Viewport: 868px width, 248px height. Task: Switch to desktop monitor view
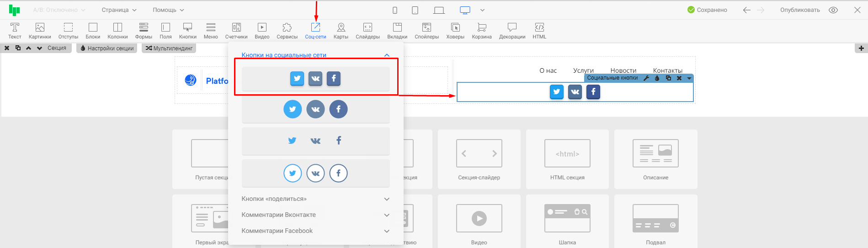(x=465, y=10)
